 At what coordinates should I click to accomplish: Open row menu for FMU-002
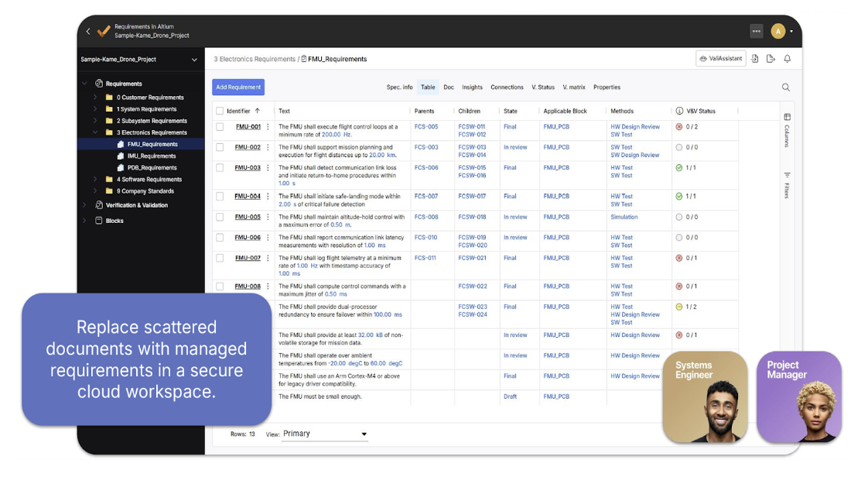click(268, 147)
